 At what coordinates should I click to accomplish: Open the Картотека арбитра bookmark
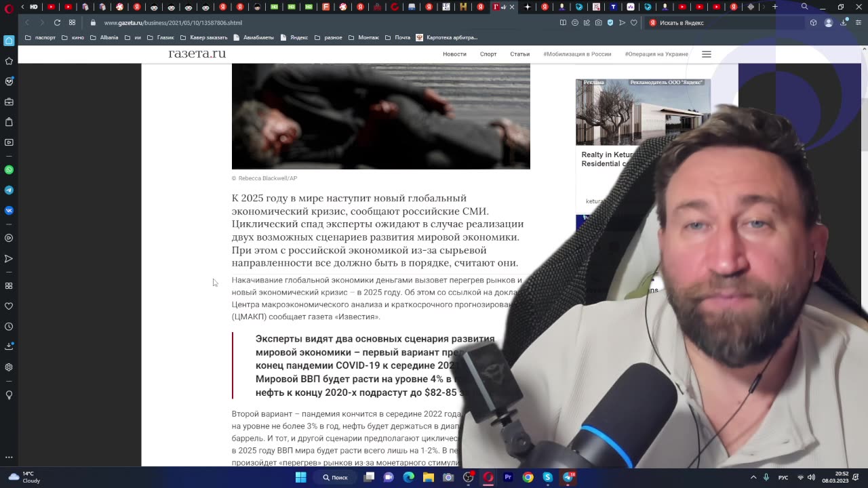point(447,37)
